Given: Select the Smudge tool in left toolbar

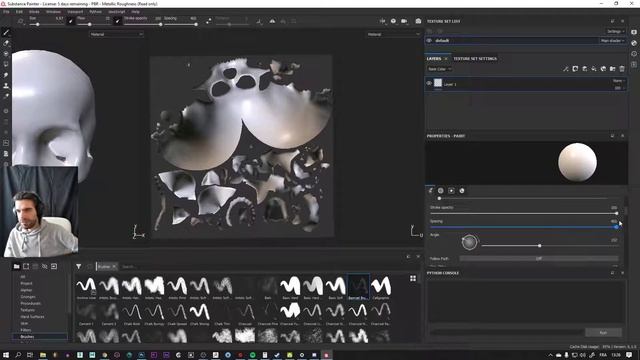Looking at the screenshot, I should 6,75.
